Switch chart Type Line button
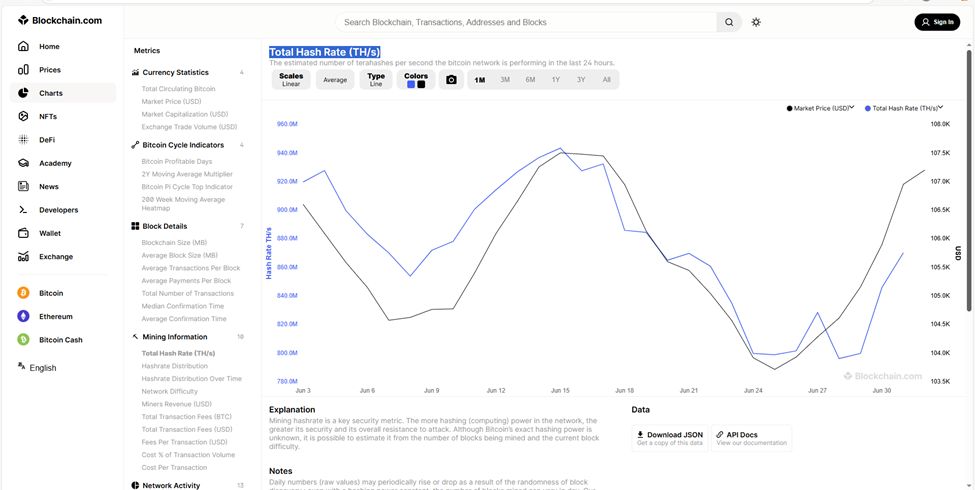The width and height of the screenshot is (975, 490). point(376,80)
